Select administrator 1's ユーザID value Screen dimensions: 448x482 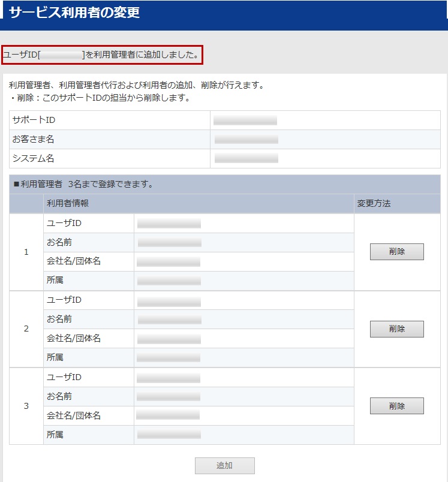pyautogui.click(x=169, y=224)
